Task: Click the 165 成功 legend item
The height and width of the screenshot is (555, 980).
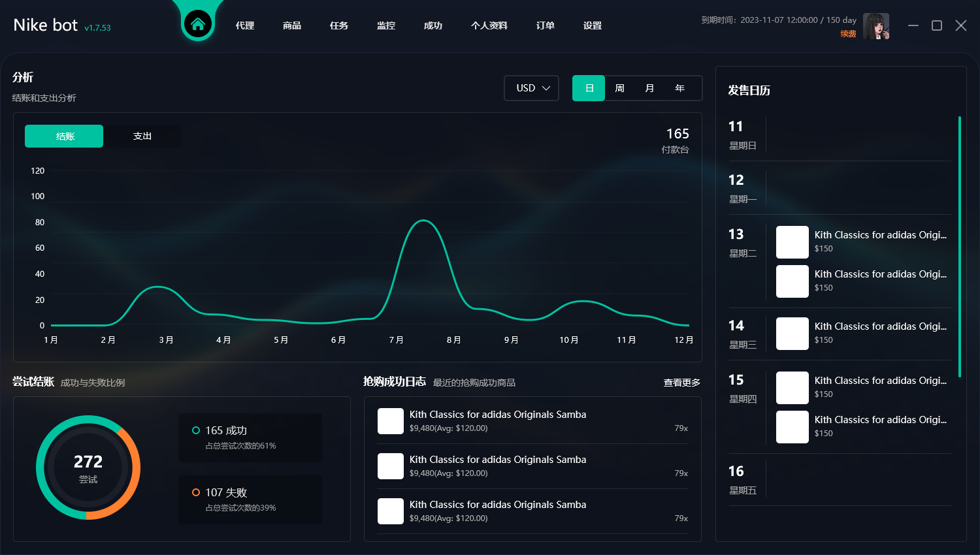Action: 250,437
